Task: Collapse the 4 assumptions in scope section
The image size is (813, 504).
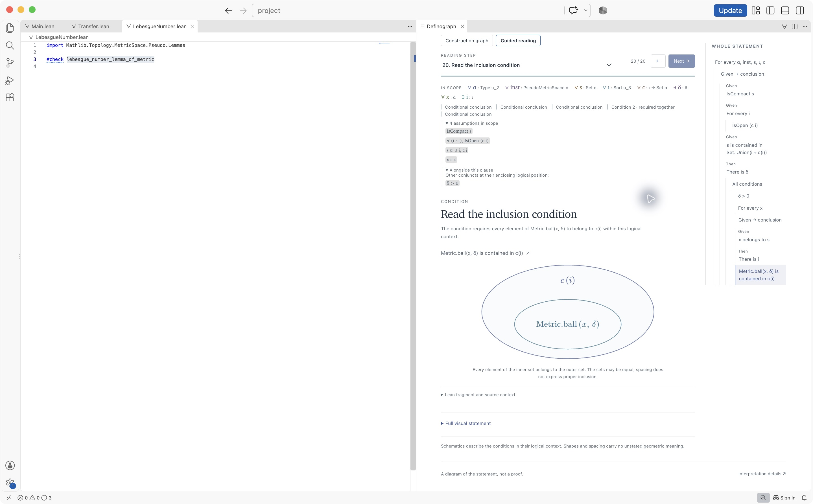Action: (471, 123)
